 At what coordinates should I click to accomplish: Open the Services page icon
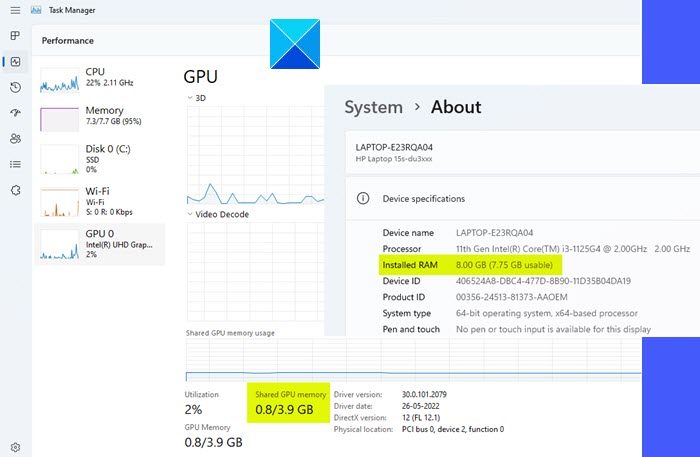point(15,190)
